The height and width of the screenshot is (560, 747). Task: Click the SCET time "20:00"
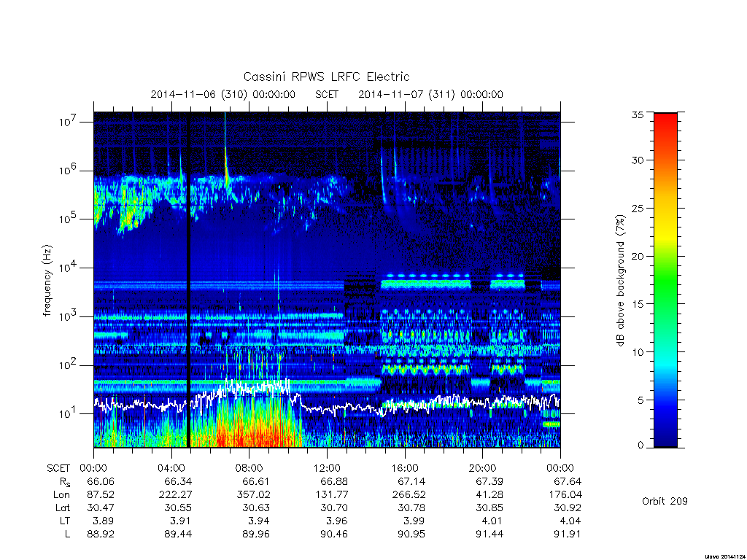point(483,468)
